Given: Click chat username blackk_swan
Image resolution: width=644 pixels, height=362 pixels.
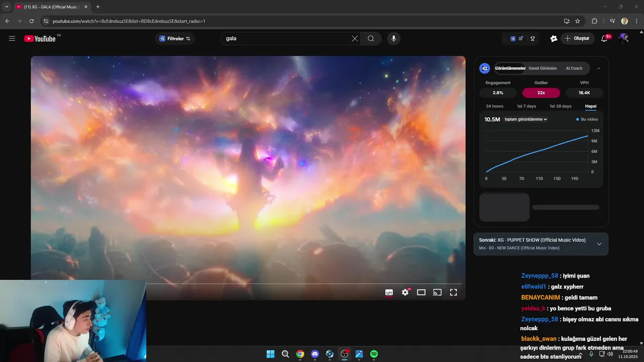Looking at the screenshot, I should pos(539,339).
